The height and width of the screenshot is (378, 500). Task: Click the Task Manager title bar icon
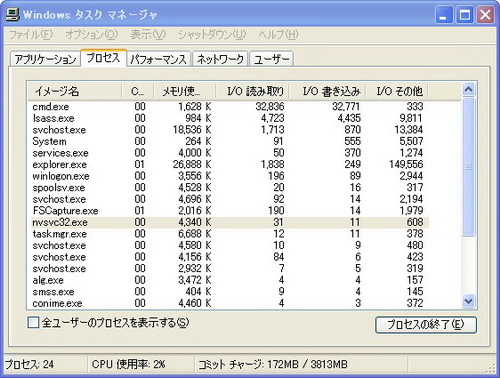[12, 14]
